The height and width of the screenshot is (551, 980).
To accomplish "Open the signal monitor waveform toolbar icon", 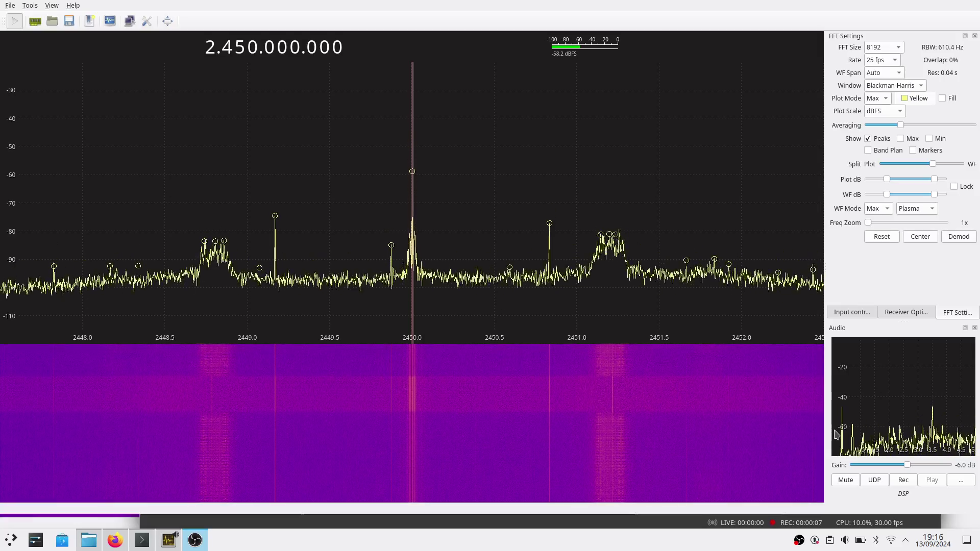I will click(x=110, y=21).
